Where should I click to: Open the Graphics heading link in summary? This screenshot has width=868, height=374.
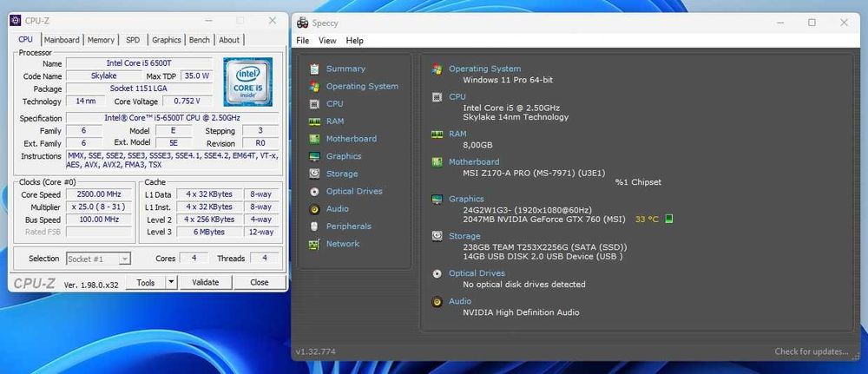pos(466,199)
